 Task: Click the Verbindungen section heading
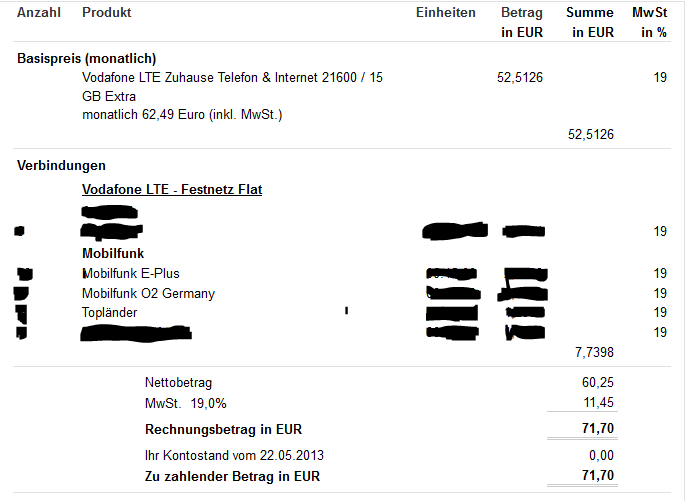coord(62,165)
